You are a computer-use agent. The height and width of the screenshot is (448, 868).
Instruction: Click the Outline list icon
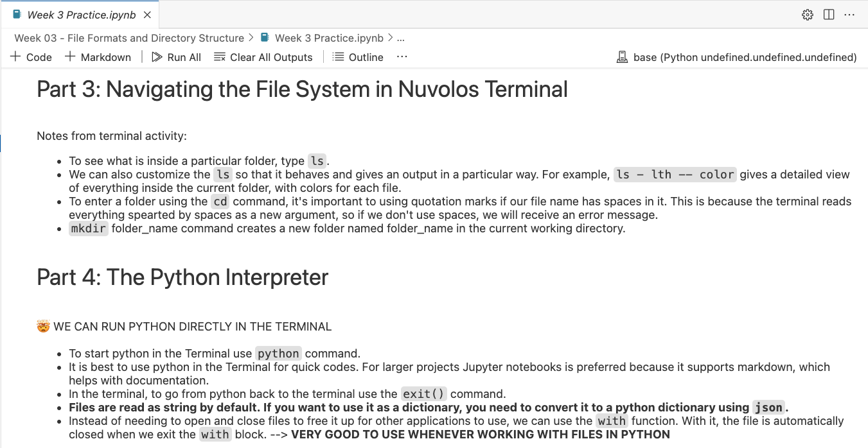coord(338,57)
